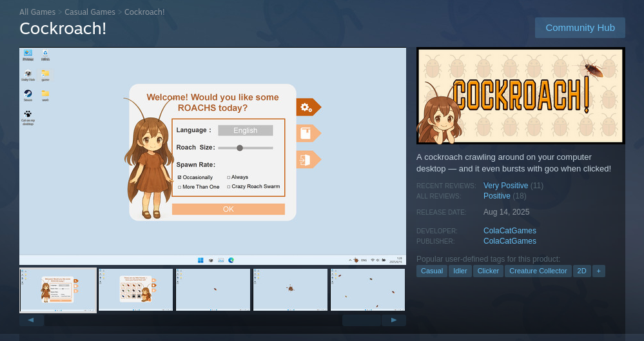Screen dimensions: 644x341
Task: Click the Steam desktop icon in screenshot
Action: point(28,93)
